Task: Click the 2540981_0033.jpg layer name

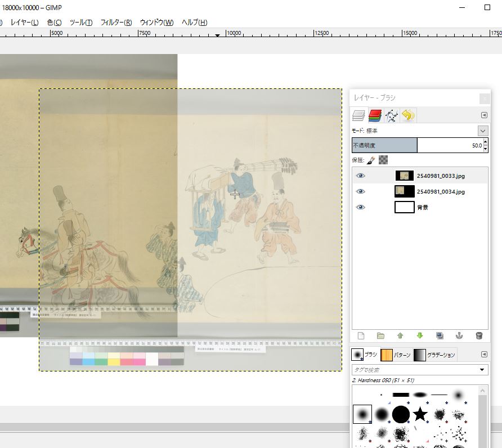Action: pyautogui.click(x=441, y=176)
